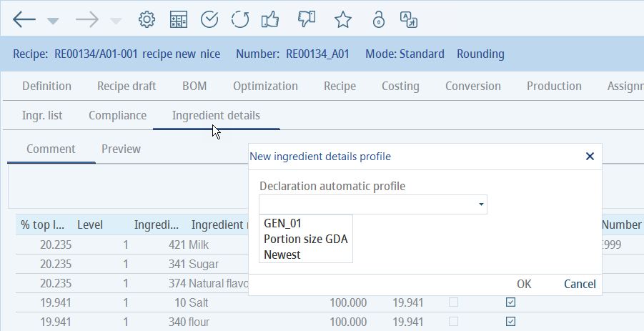644x331 pixels.
Task: Select the Salt ingredient name
Action: 199,302
